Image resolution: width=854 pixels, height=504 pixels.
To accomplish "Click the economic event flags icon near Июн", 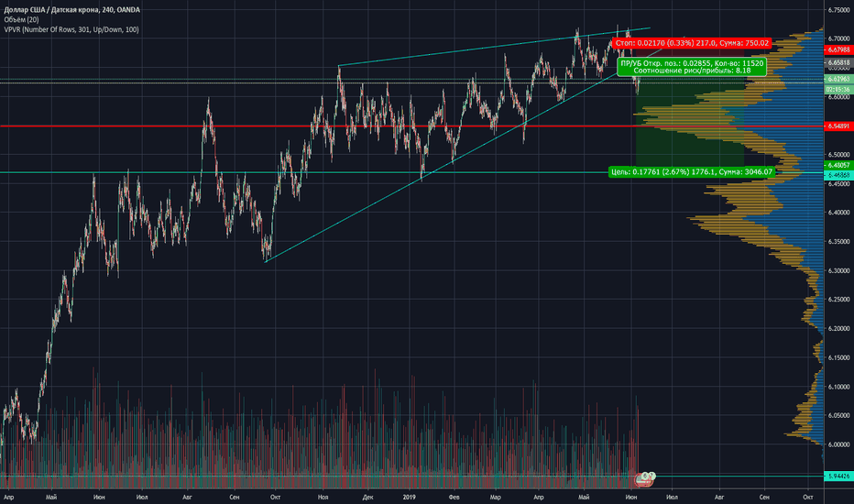I will coord(645,479).
